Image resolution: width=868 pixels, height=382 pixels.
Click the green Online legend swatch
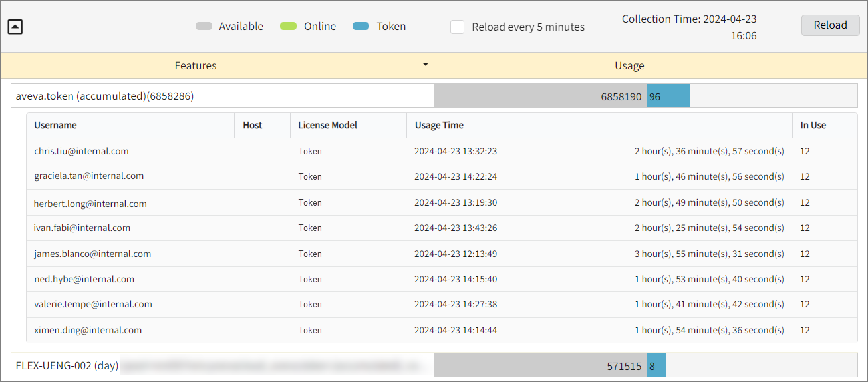[x=288, y=27]
